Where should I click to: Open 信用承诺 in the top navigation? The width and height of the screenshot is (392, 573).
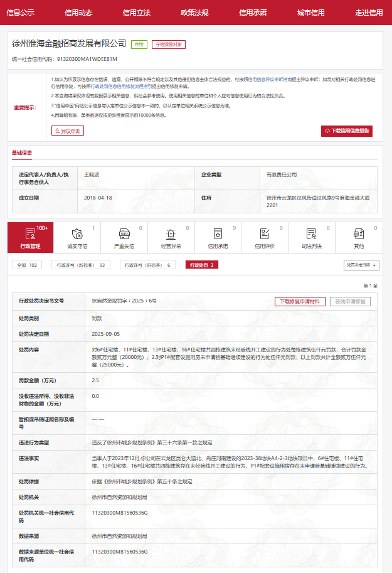point(253,13)
